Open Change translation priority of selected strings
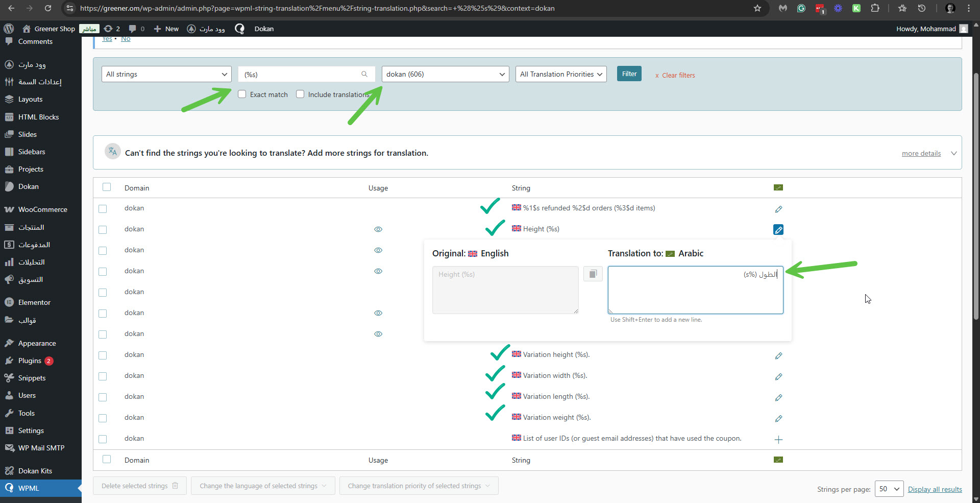Screen dimensions: 980x503 419,486
